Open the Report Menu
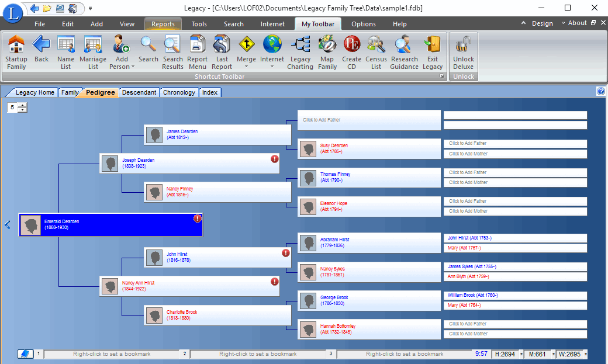 [x=198, y=53]
